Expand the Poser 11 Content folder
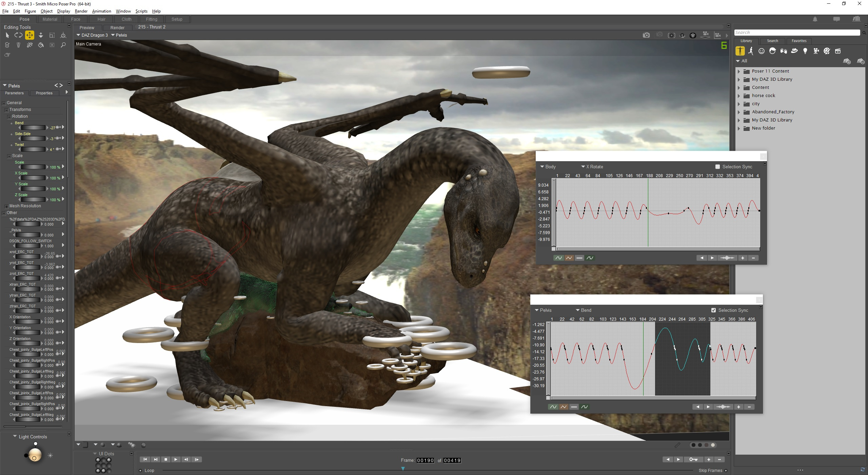 739,71
